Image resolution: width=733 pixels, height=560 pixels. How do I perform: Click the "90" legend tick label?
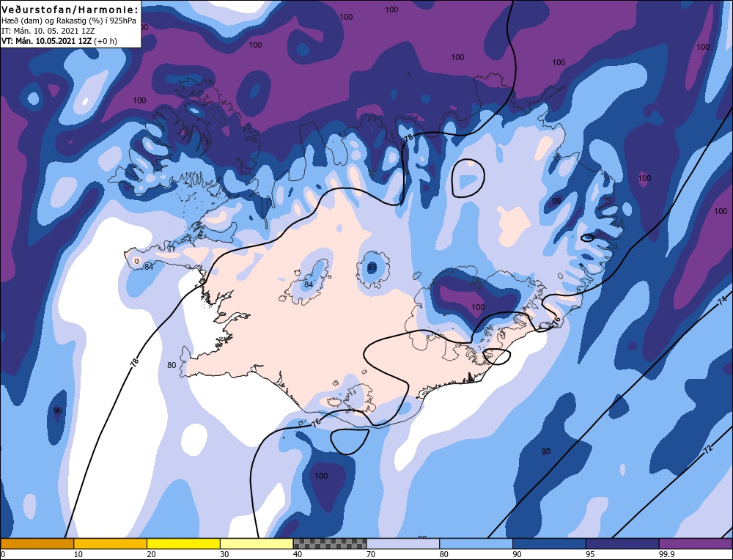click(517, 554)
